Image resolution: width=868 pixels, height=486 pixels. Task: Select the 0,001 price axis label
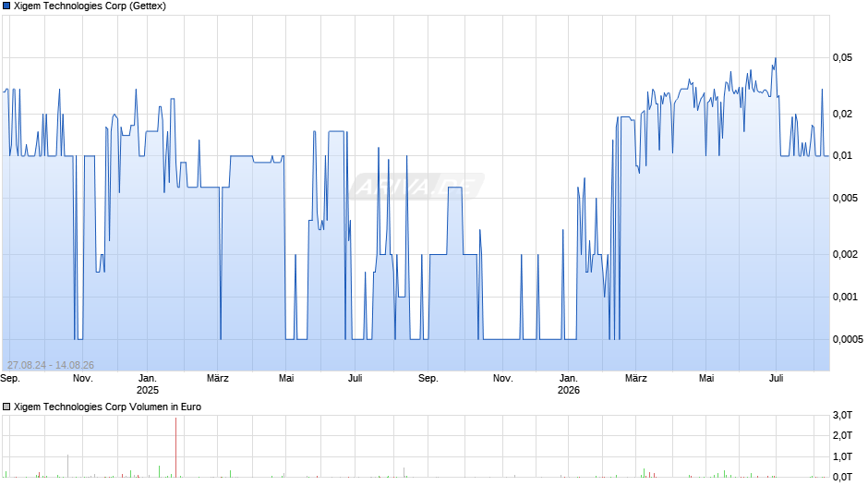pos(845,297)
